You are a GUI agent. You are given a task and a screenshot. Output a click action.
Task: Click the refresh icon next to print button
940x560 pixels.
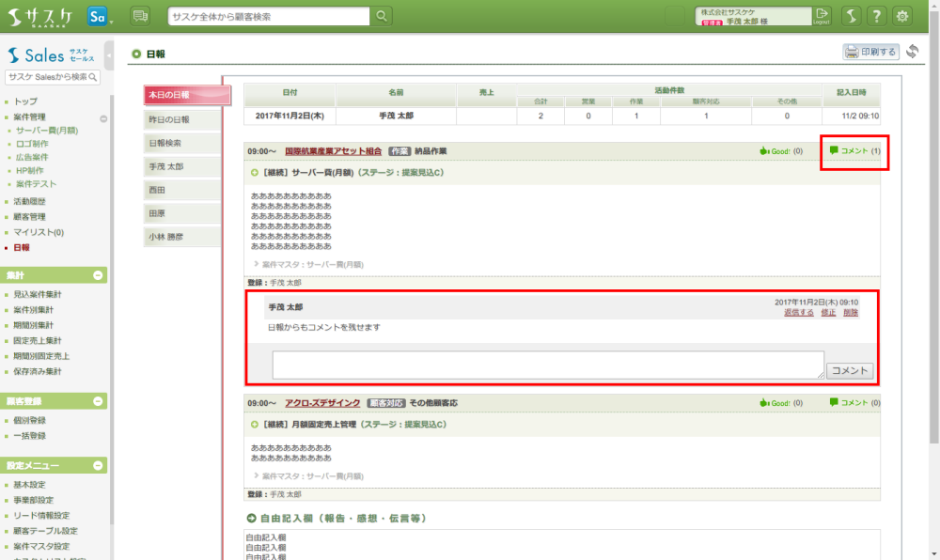tap(912, 52)
